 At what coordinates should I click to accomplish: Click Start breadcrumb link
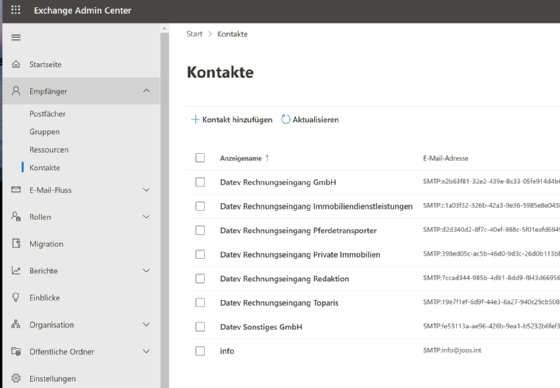[x=194, y=34]
